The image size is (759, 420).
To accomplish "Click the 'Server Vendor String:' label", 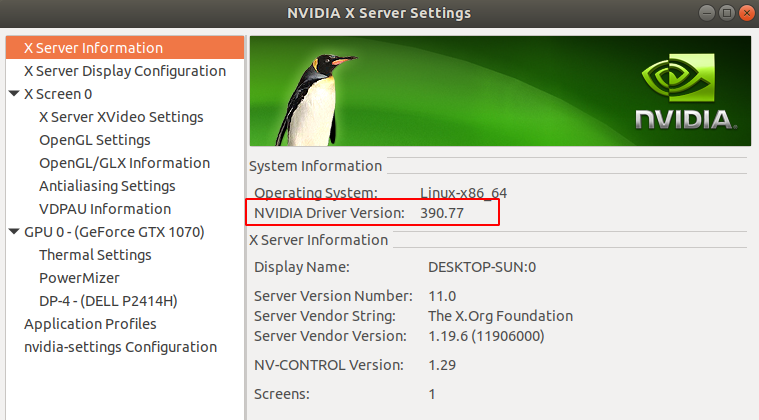I will click(x=325, y=316).
